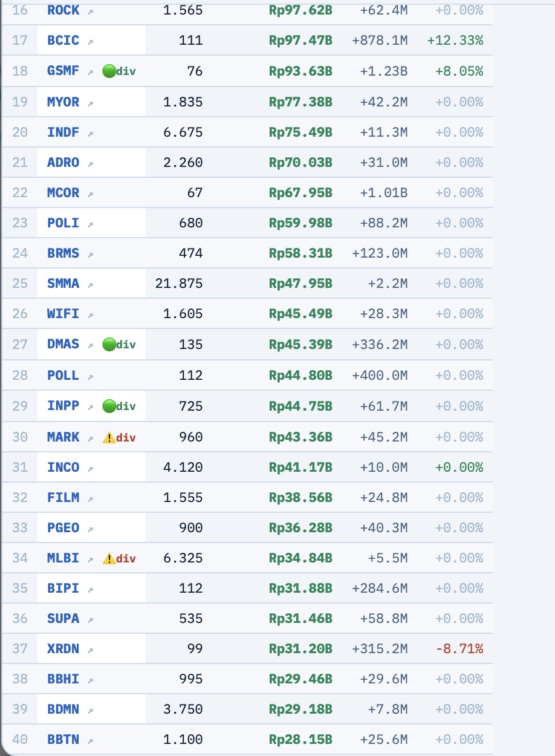
Task: Click external arrow icon next to ROCK
Action: (x=91, y=11)
